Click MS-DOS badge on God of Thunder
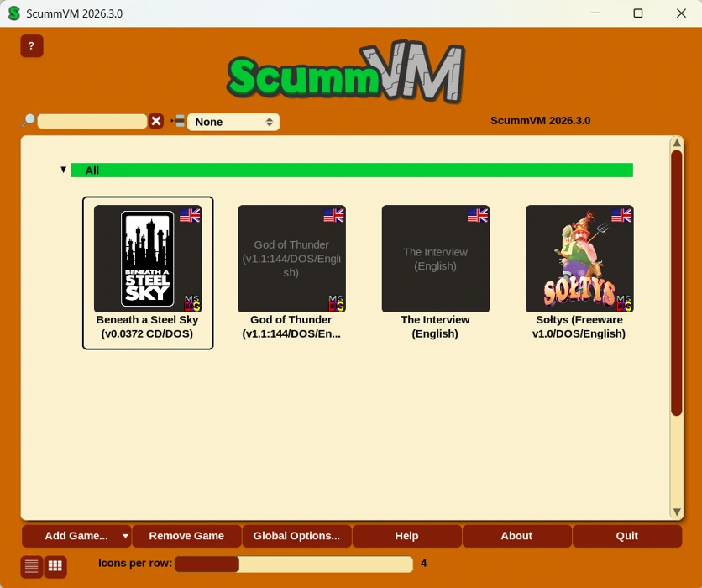The height and width of the screenshot is (588, 702). pyautogui.click(x=336, y=303)
